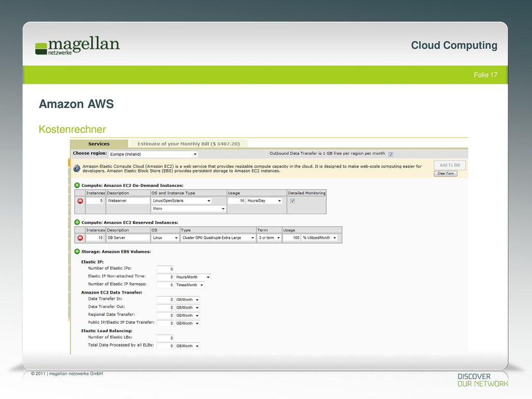
Task: Click the Webserver instances count field
Action: (x=95, y=201)
